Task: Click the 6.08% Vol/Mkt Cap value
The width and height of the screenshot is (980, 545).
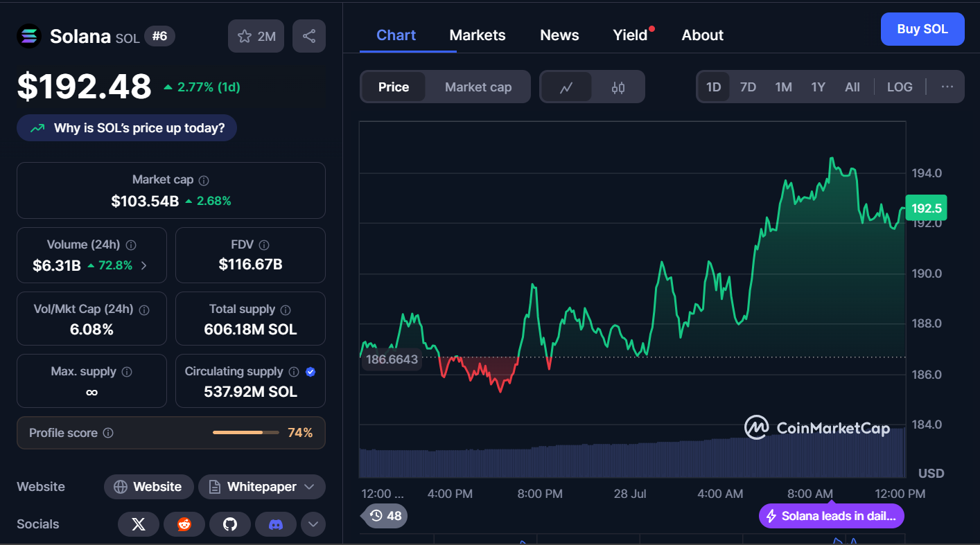Action: (91, 330)
